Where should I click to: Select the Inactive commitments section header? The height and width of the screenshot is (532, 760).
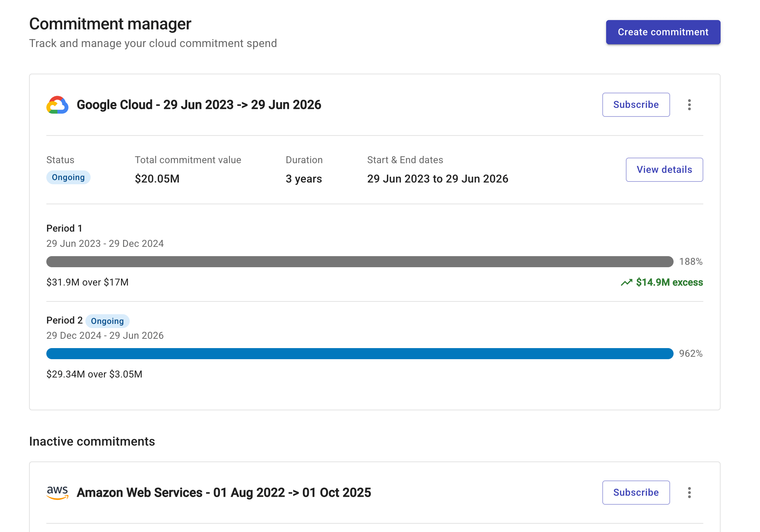coord(92,441)
